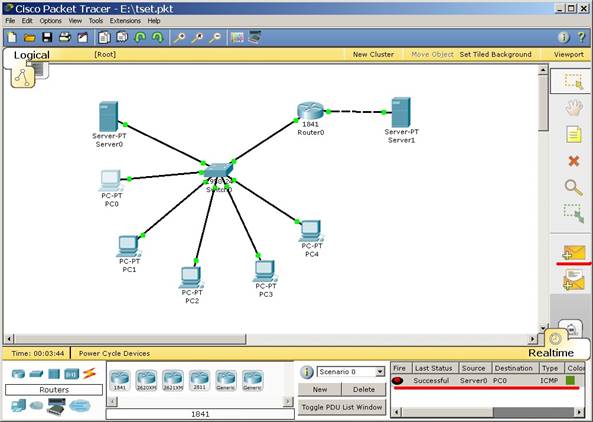This screenshot has height=422, width=593.
Task: Click the Print icon in toolbar
Action: click(x=65, y=37)
